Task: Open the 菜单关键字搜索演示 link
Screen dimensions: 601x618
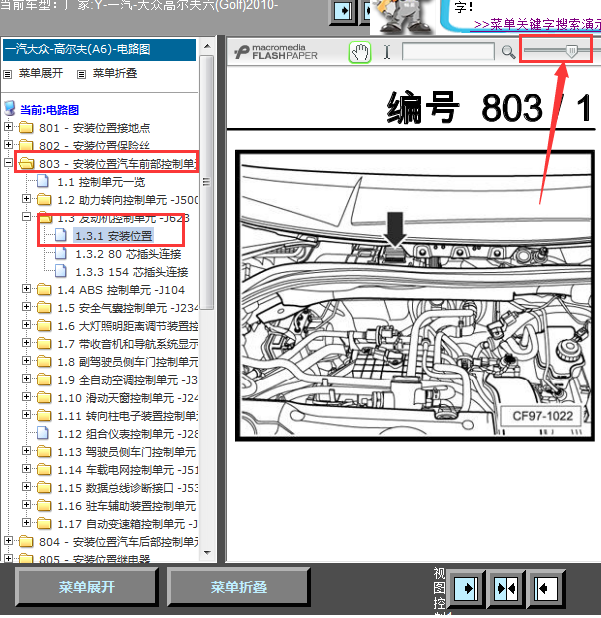Action: tap(538, 24)
